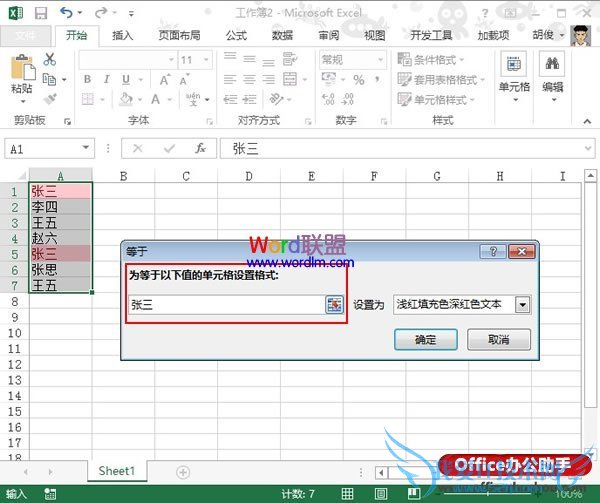Collapse the ribbon with the caret
This screenshot has width=600, height=503.
pos(587,121)
